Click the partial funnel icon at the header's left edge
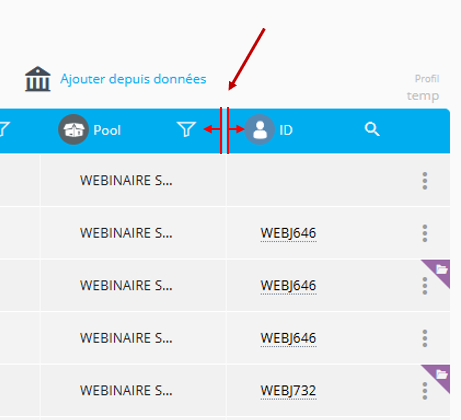 click(4, 129)
